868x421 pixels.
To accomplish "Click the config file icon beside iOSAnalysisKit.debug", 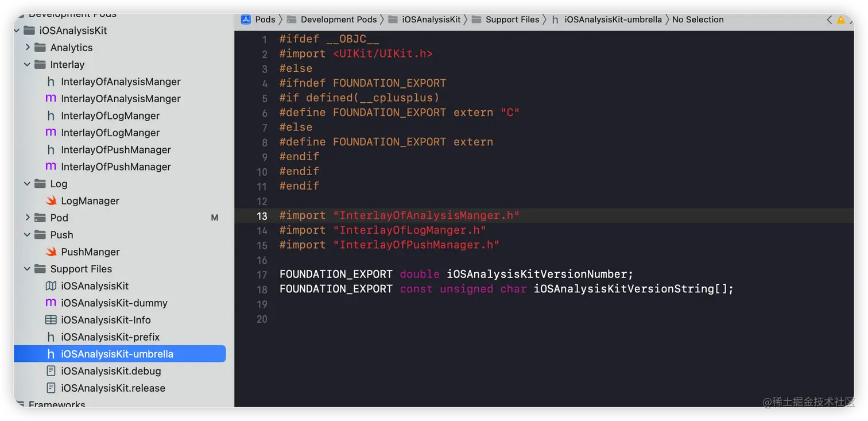I will 51,371.
